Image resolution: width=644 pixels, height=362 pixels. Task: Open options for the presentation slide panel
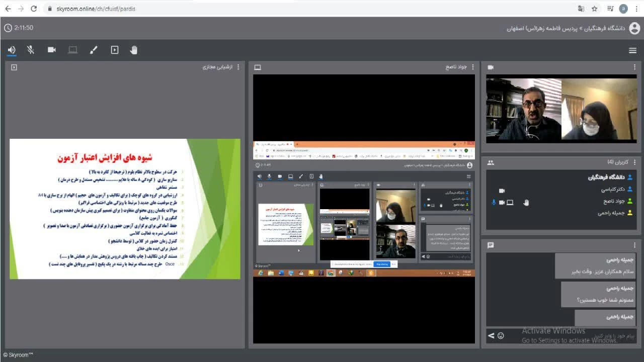[238, 67]
